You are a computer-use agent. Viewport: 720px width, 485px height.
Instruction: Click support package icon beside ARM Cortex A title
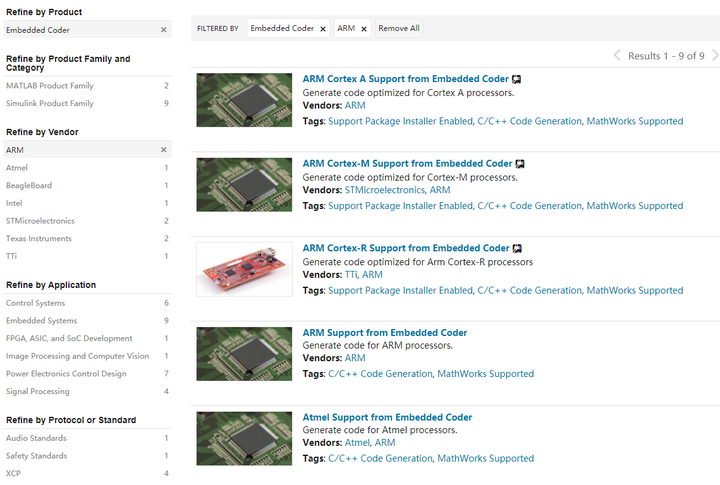[x=517, y=79]
